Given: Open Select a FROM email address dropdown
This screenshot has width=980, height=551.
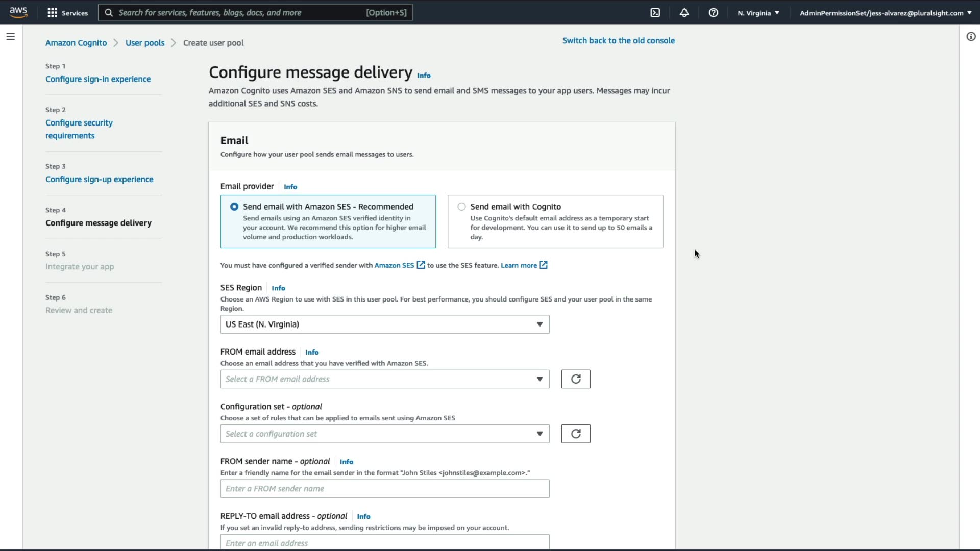Looking at the screenshot, I should [384, 379].
